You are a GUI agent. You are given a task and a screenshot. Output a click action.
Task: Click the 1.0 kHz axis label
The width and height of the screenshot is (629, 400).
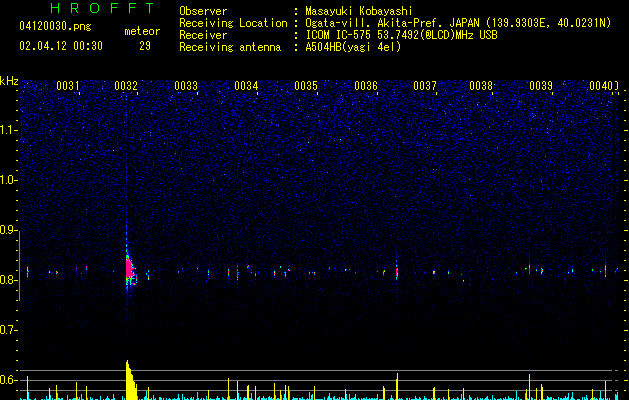pyautogui.click(x=9, y=180)
